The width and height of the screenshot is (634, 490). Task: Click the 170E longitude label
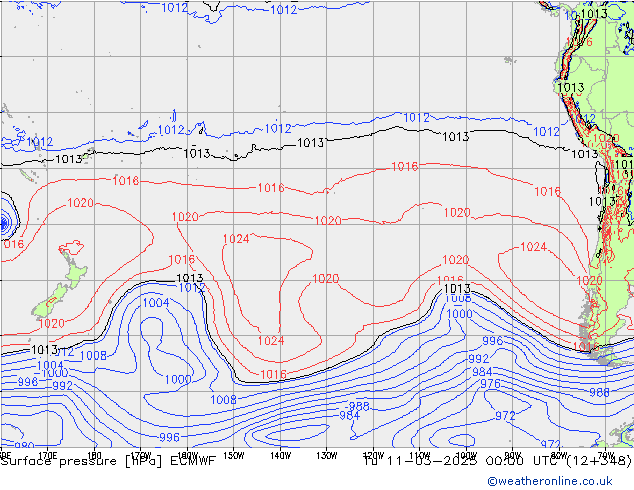pyautogui.click(x=47, y=456)
